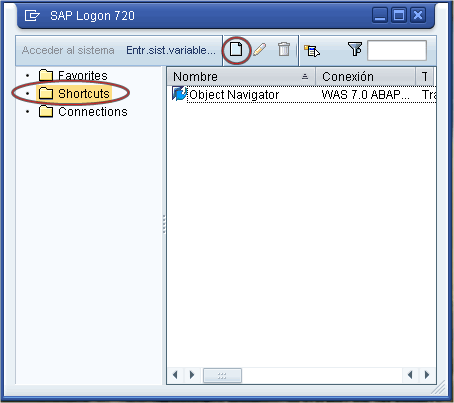Image resolution: width=454 pixels, height=403 pixels.
Task: Click the right scroll arrow next to thumb
Action: [192, 375]
